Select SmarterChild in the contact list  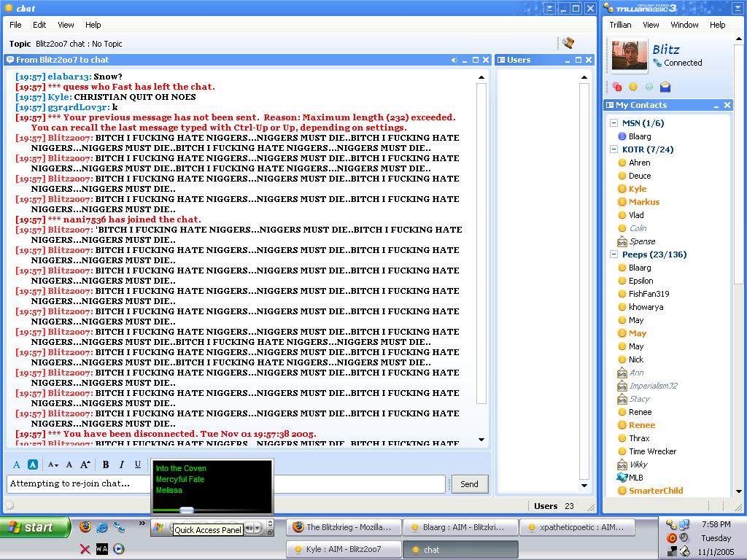point(655,491)
